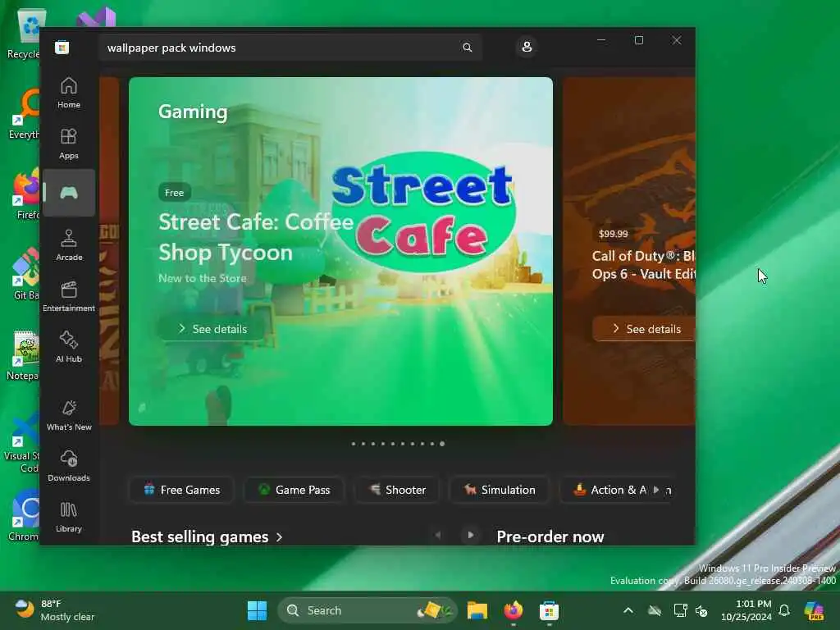Open the Arcade section in the sidebar
The height and width of the screenshot is (630, 840).
tap(69, 245)
